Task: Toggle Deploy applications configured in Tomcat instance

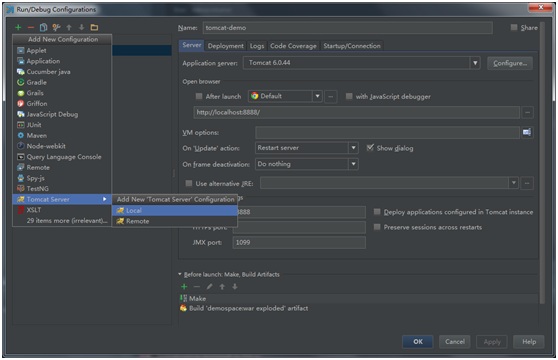Action: click(x=377, y=212)
